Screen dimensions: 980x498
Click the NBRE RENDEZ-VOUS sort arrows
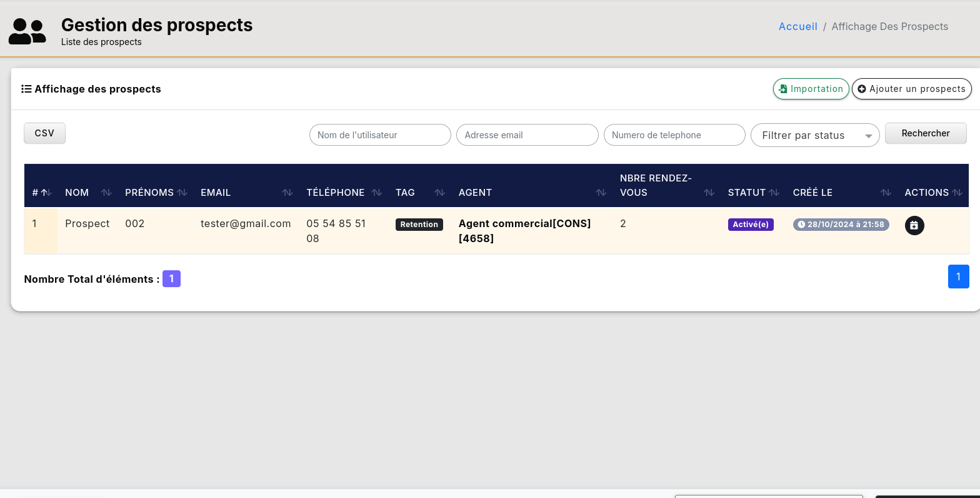click(x=709, y=193)
